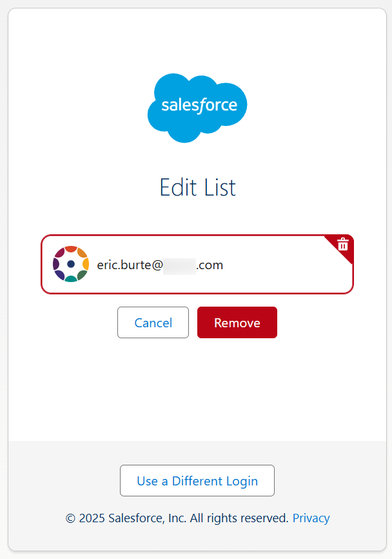The height and width of the screenshot is (559, 392).
Task: Click the trash icon on the saved username
Action: (342, 245)
